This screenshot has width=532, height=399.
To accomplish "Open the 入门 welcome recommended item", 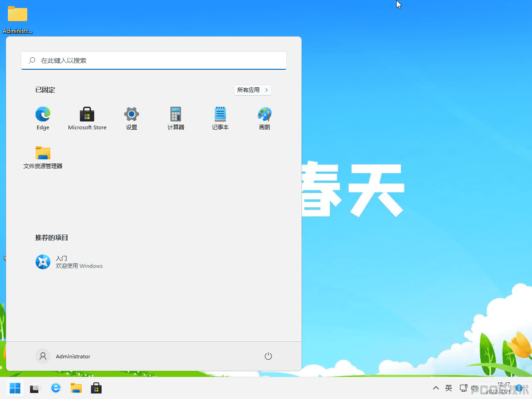I will coord(69,262).
